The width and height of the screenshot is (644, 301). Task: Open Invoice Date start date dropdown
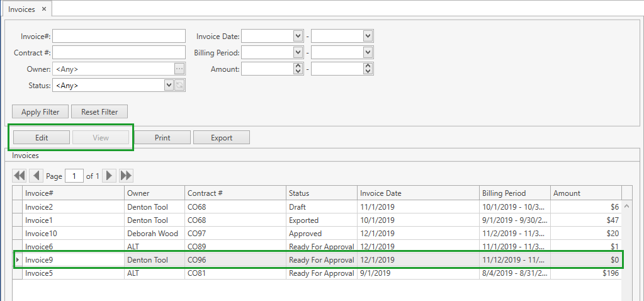(x=298, y=36)
